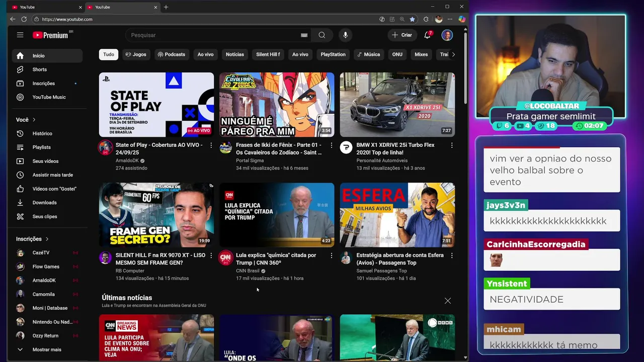The image size is (644, 362).
Task: Open YouTube Music in sidebar
Action: pos(47,97)
